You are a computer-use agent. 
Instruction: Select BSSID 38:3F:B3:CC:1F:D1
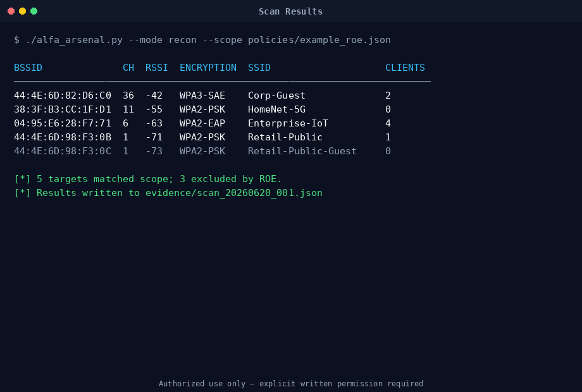point(63,109)
